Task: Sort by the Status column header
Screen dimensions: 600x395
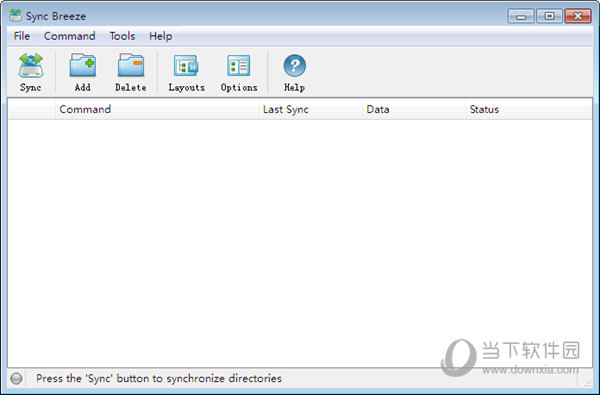Action: [528, 109]
